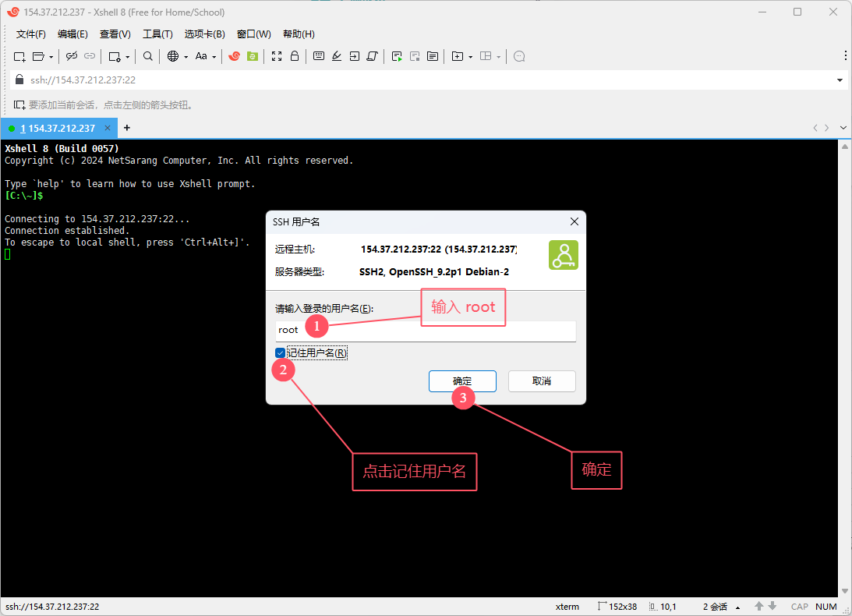
Task: Toggle full screen with arrows icon
Action: [277, 56]
